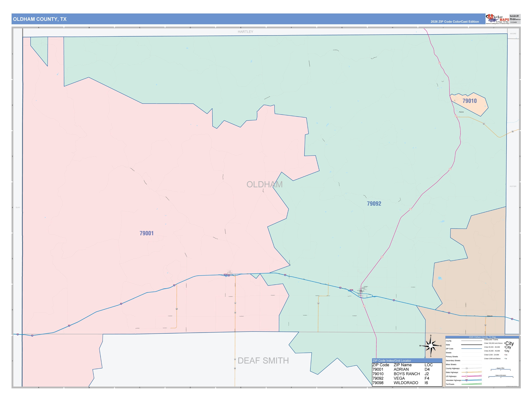Viewport: 532px width, 402px height.
Task: Click the Scale in Kilometers bar
Action: 501,376
